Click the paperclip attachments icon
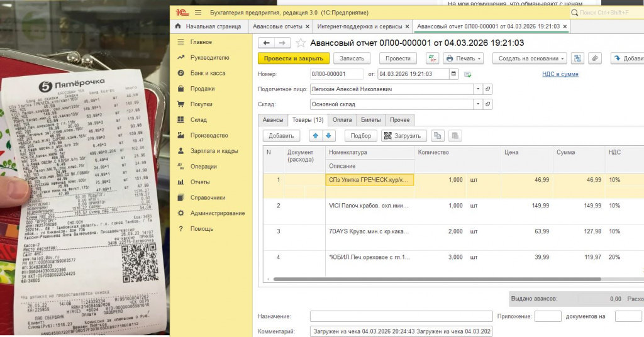 click(595, 58)
